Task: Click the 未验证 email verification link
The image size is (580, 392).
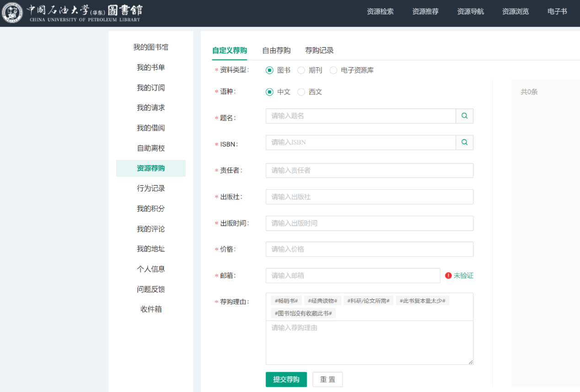Action: point(463,275)
